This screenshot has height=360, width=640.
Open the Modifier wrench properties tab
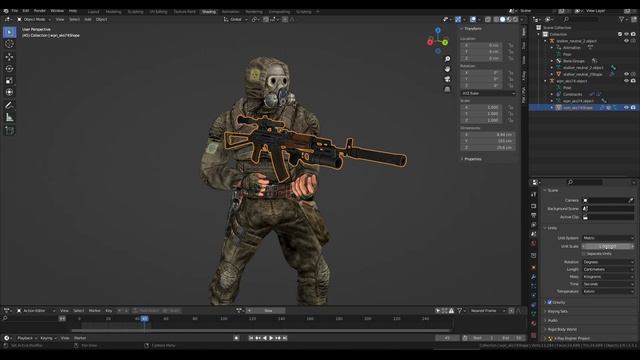click(533, 277)
